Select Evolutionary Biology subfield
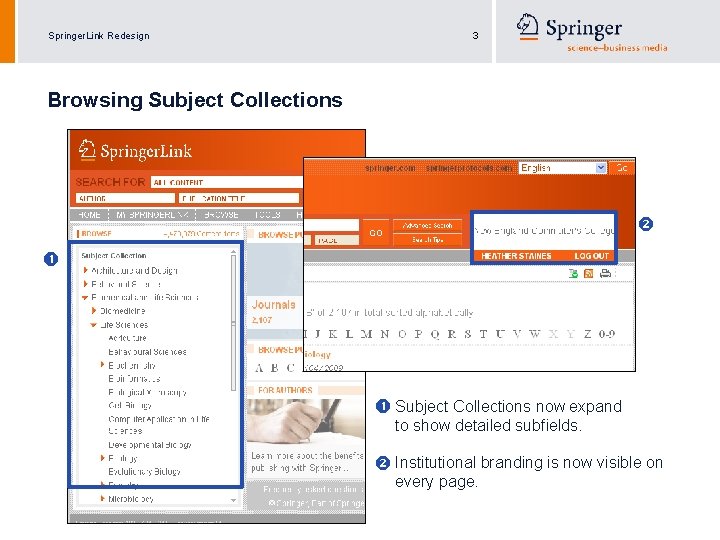720x540 pixels. coord(144,472)
